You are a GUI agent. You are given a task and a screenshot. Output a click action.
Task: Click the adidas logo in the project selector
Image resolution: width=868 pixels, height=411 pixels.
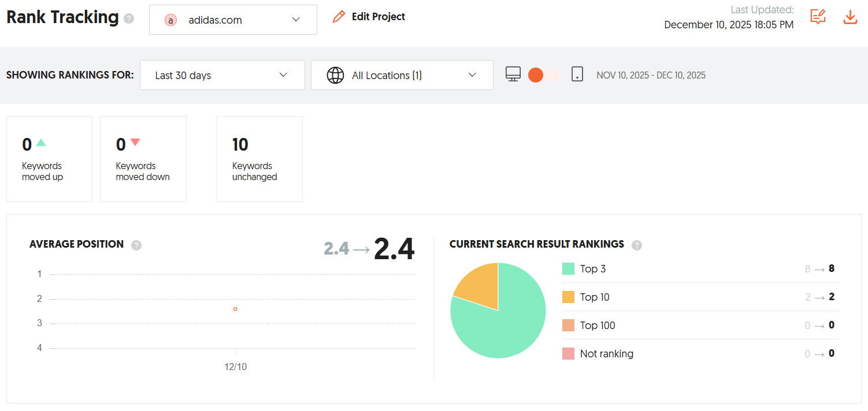(170, 19)
